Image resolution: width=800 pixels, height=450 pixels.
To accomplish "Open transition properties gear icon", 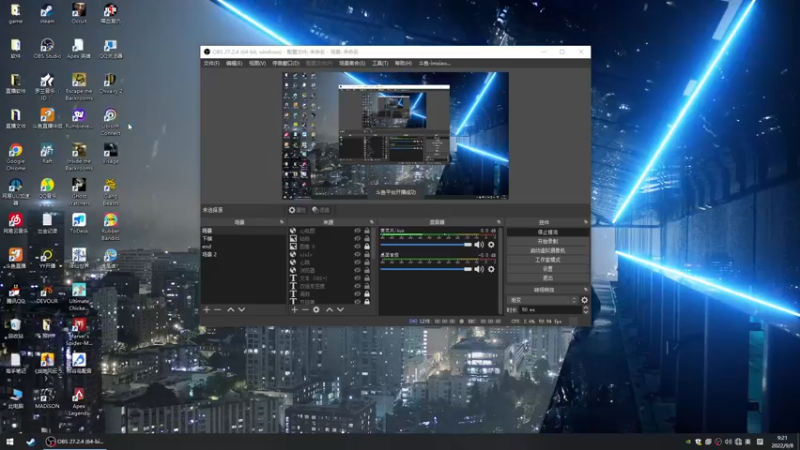I will point(585,300).
